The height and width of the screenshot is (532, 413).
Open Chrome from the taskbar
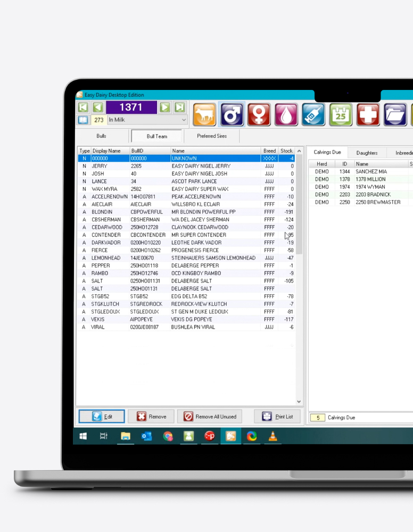click(168, 436)
